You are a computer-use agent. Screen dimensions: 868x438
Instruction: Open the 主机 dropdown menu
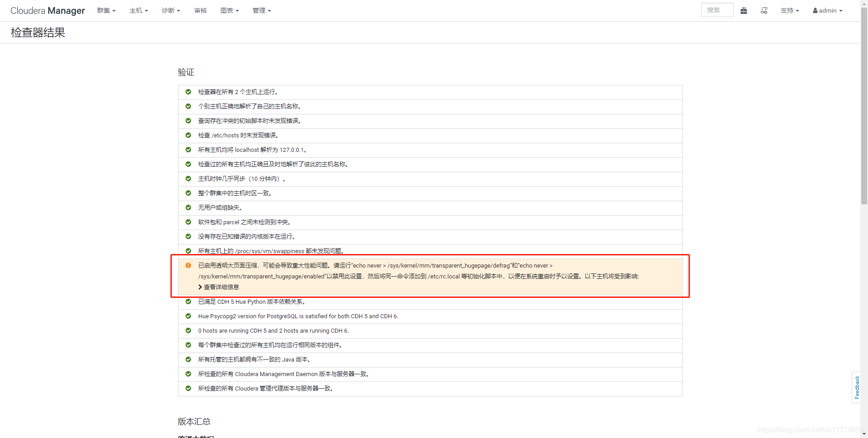click(139, 10)
